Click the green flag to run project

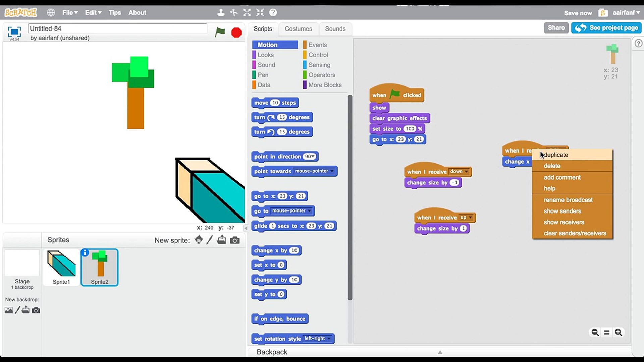tap(220, 32)
